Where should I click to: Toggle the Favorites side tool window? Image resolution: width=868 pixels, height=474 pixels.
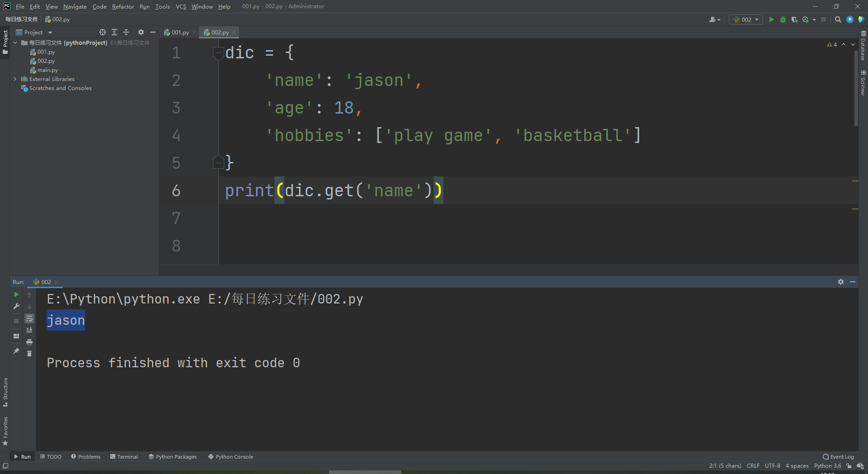(5, 431)
